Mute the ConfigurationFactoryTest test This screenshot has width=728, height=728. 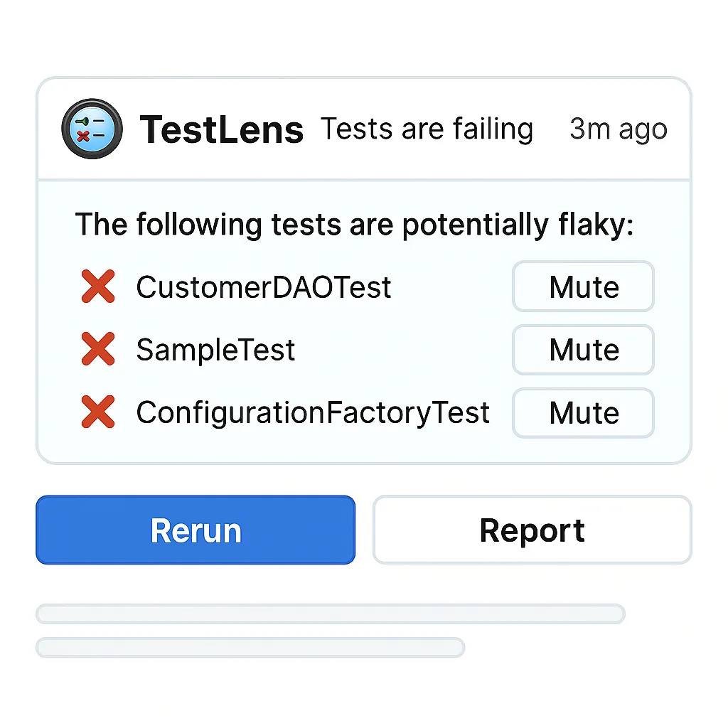point(583,413)
